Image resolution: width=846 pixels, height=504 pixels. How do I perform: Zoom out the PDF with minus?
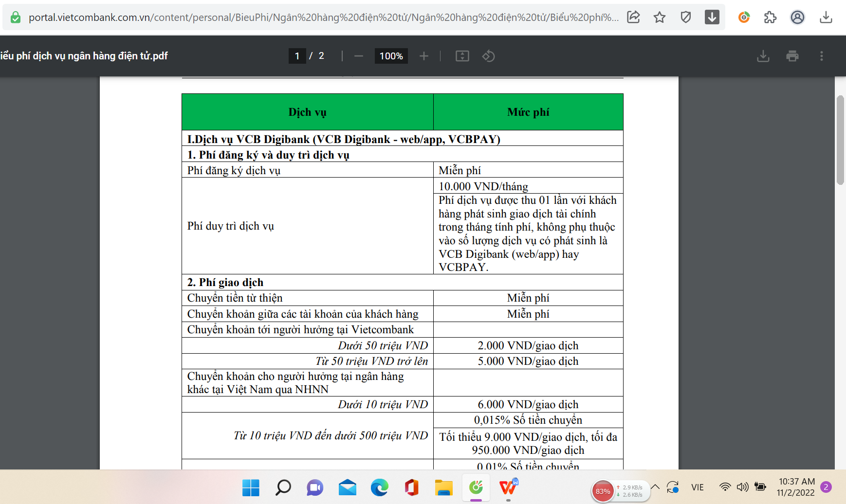point(359,56)
